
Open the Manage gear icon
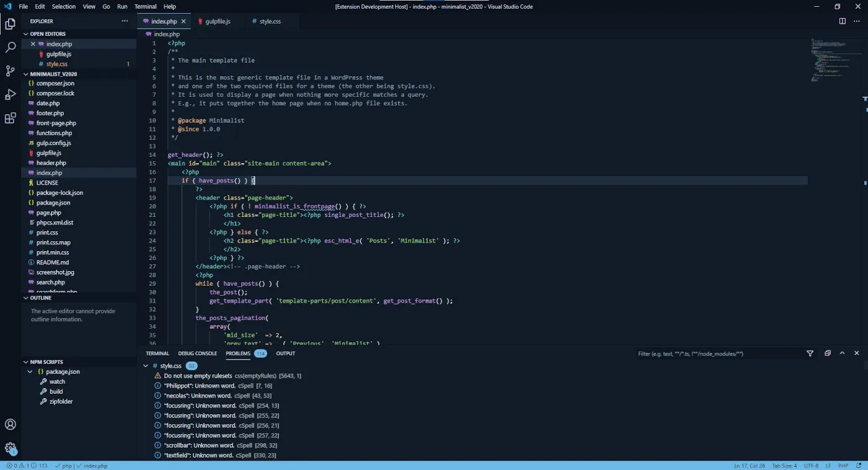11,448
